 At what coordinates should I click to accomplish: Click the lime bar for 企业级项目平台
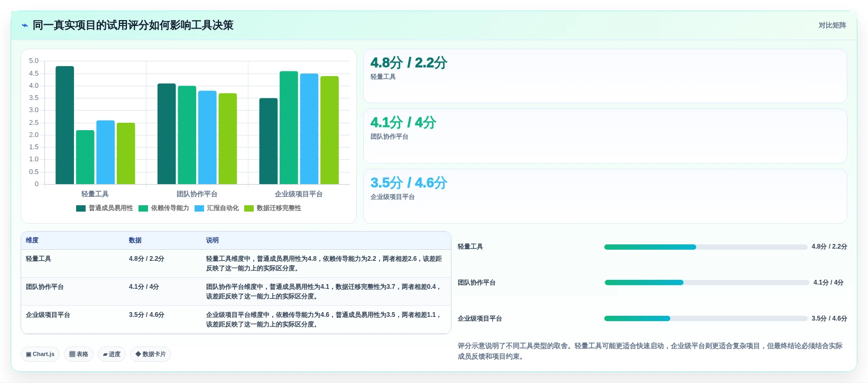tap(329, 130)
